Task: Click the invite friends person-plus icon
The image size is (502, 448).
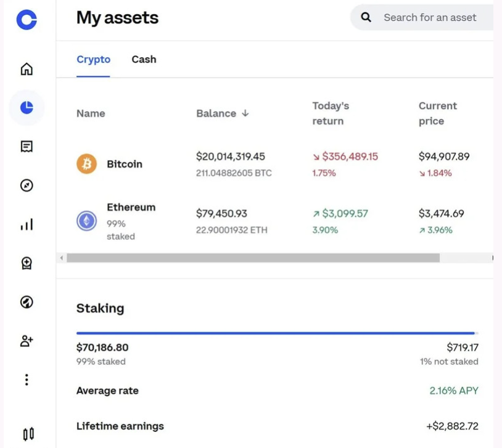Action: (27, 340)
